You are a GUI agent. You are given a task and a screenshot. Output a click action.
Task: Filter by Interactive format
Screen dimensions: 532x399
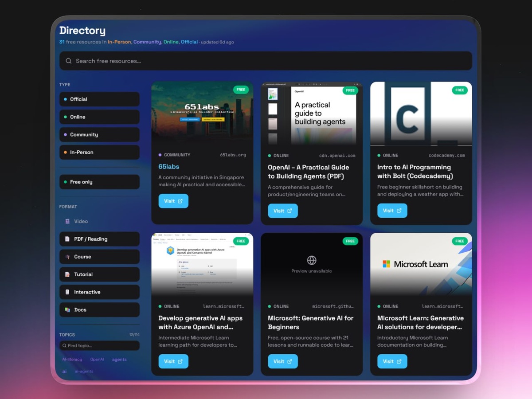point(99,292)
